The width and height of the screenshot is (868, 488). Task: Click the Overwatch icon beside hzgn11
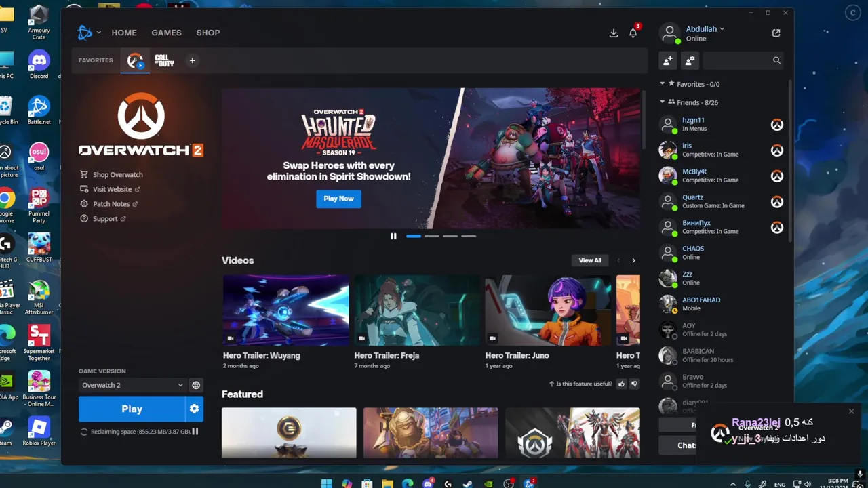pos(777,125)
